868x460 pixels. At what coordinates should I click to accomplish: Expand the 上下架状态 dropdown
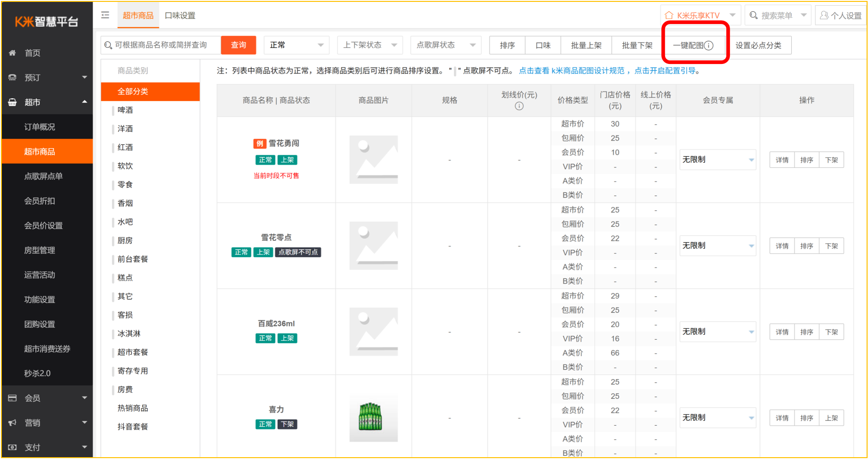pos(370,45)
